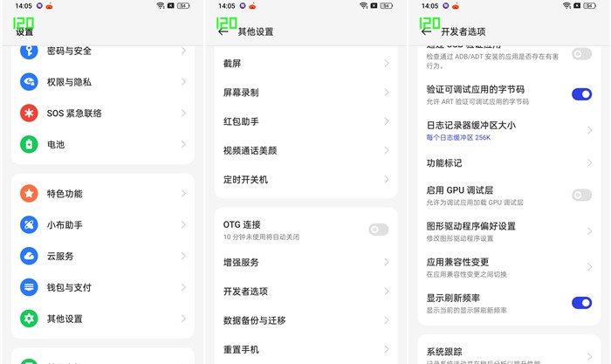Click the red SOS 紧急联络 icon
The width and height of the screenshot is (611, 364).
[x=30, y=113]
